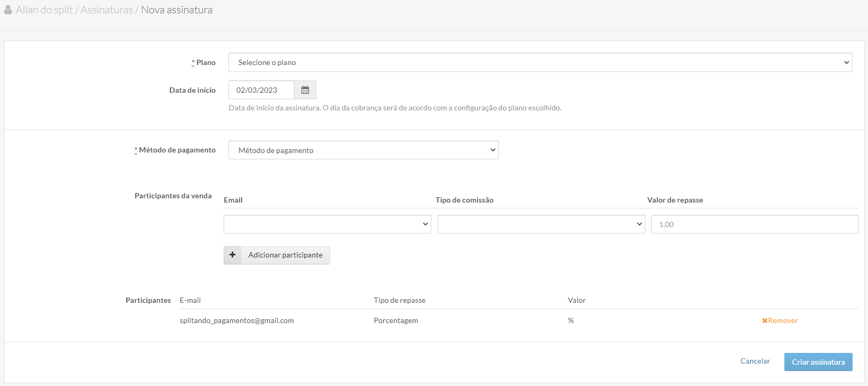Screen dimensions: 868x386
Task: Click the Criar assinatura button
Action: [x=818, y=362]
